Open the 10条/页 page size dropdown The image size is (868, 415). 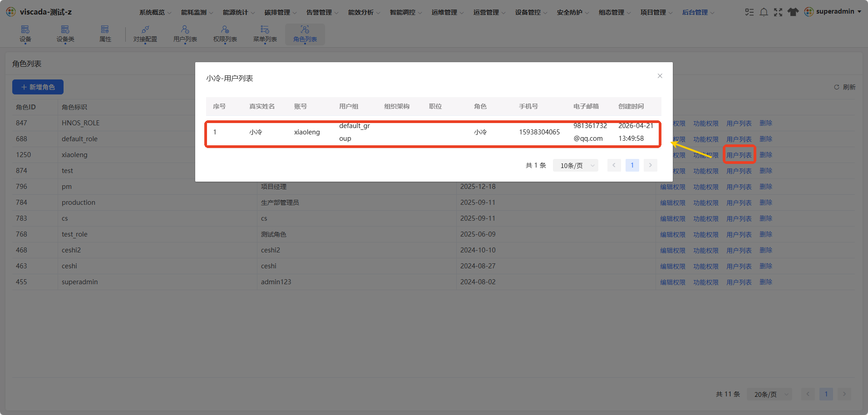(576, 165)
